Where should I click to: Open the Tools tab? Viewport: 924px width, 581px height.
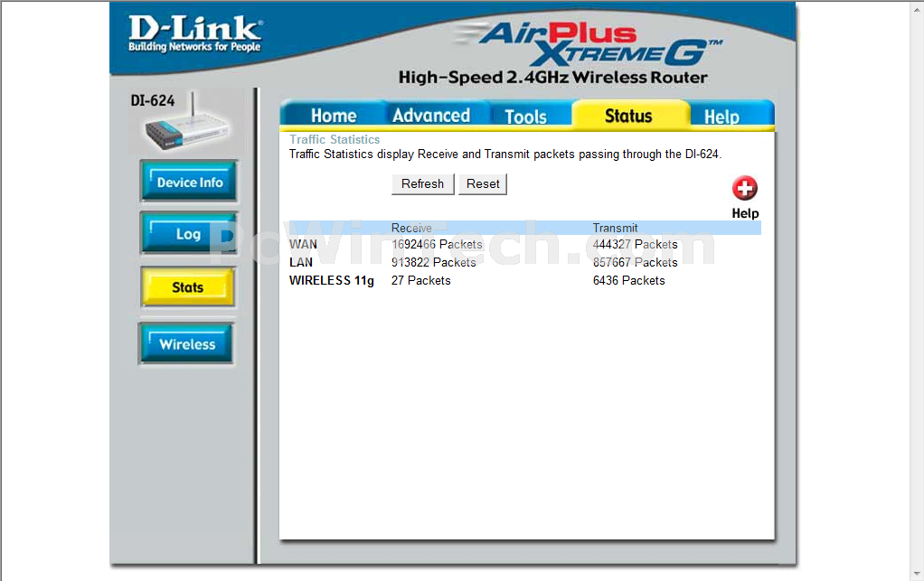point(525,116)
